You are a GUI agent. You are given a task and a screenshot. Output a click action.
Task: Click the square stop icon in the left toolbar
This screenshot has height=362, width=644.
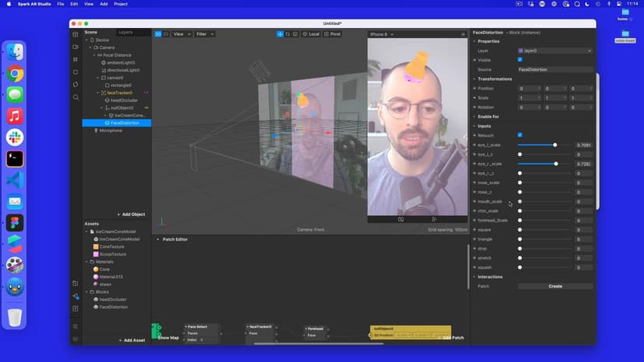point(75,71)
